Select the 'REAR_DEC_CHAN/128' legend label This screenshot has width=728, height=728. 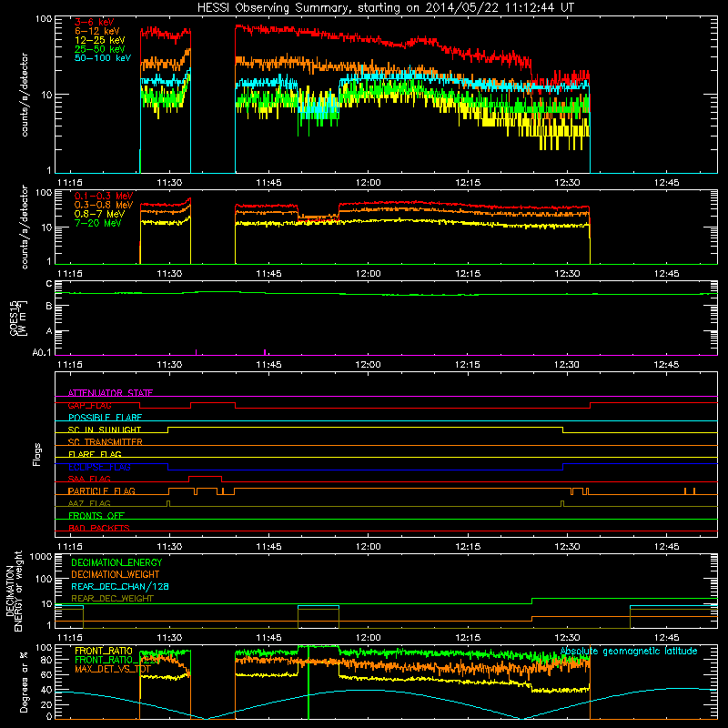click(x=120, y=586)
